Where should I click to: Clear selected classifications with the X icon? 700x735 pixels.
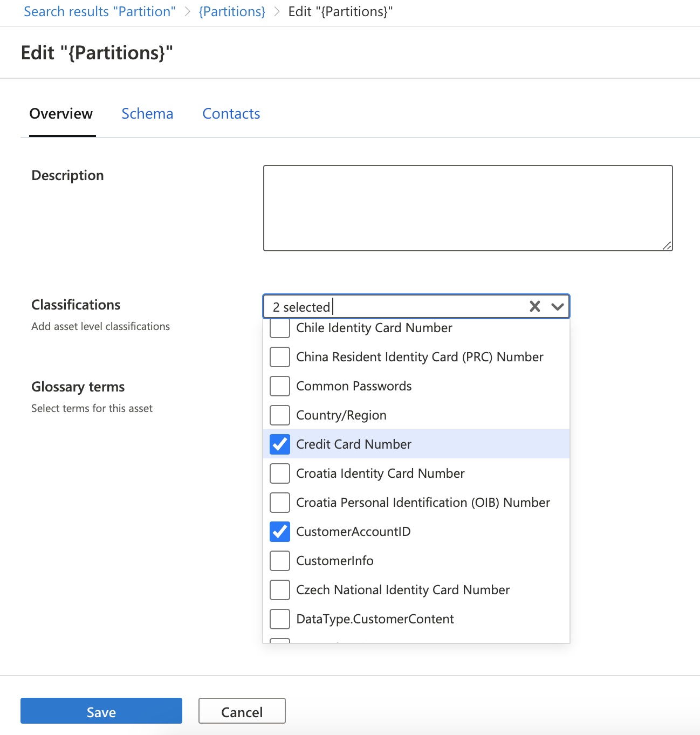(534, 307)
